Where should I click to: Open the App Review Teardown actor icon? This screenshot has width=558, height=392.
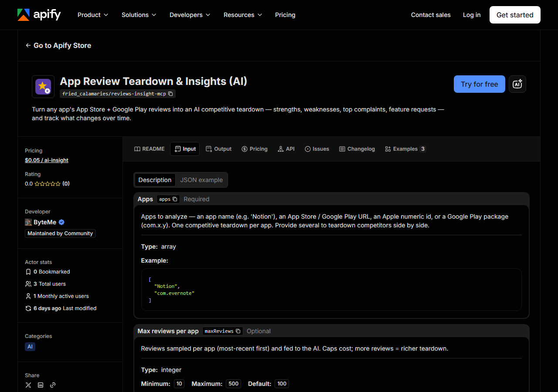coord(43,87)
